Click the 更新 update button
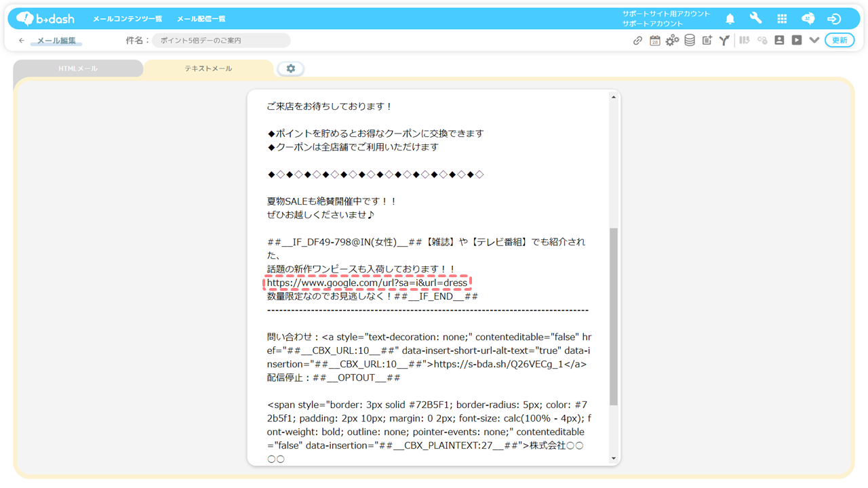868x488 pixels. click(x=840, y=41)
